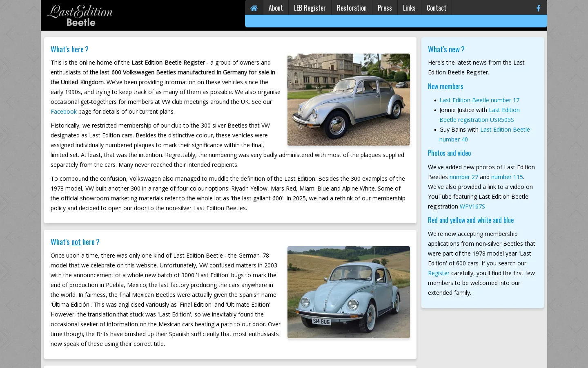Click the "What's not here ?" heading
588x368 pixels.
point(75,242)
